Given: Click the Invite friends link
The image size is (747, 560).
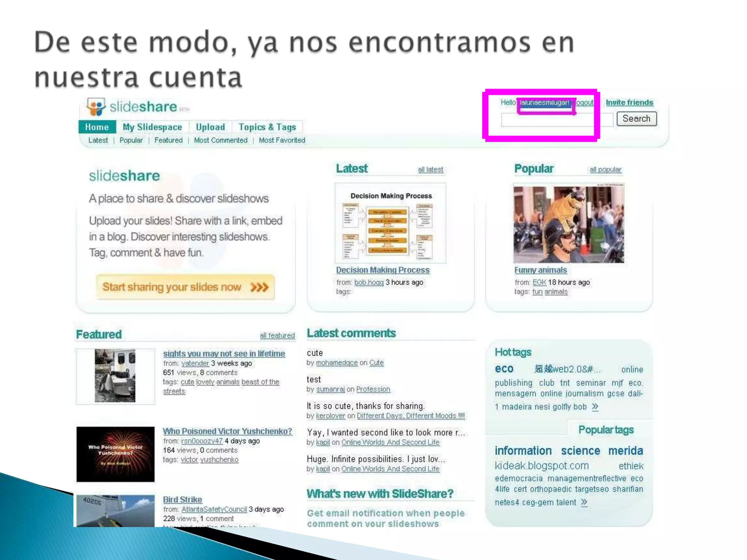Looking at the screenshot, I should [630, 102].
